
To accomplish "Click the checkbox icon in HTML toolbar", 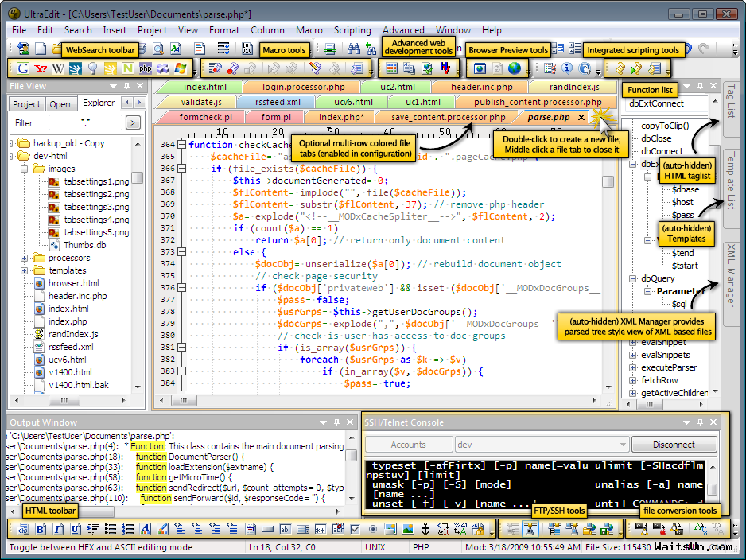I will [x=355, y=529].
